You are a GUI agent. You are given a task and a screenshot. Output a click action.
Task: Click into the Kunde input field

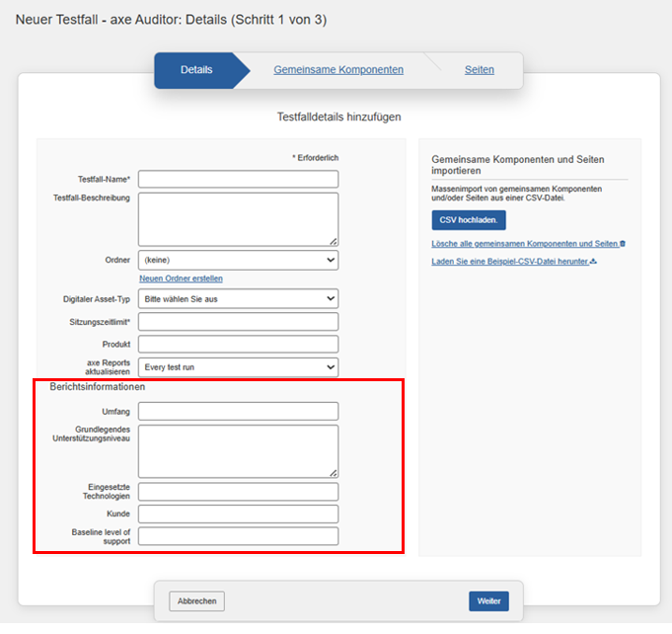coord(238,514)
